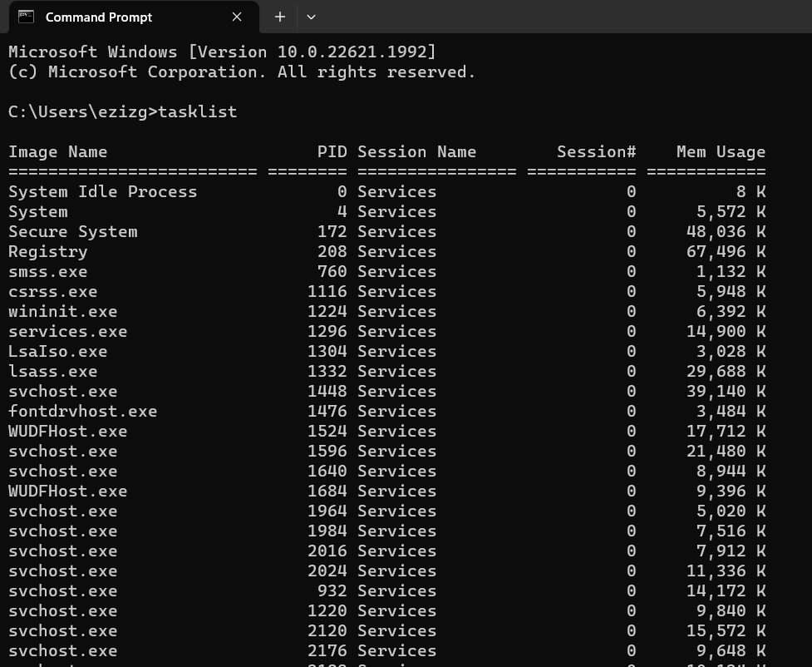Screen dimensions: 812x667
Task: Click the wininit.exe process name
Action: click(63, 311)
